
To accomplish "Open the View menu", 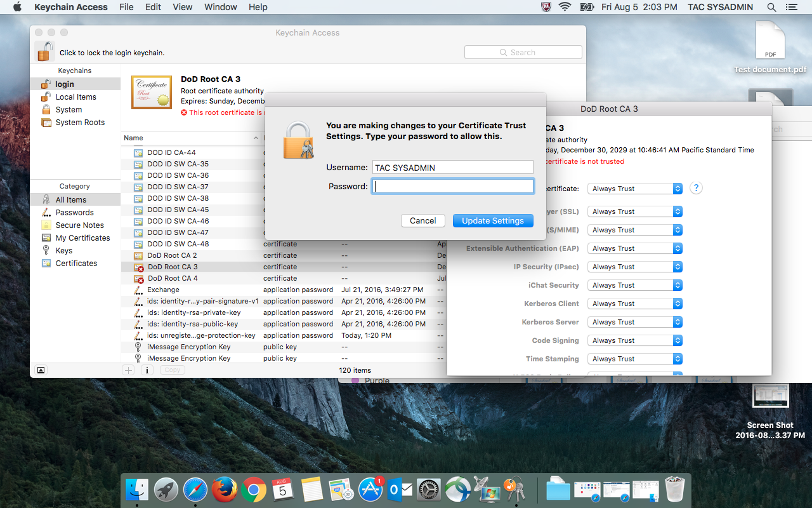I will [183, 7].
